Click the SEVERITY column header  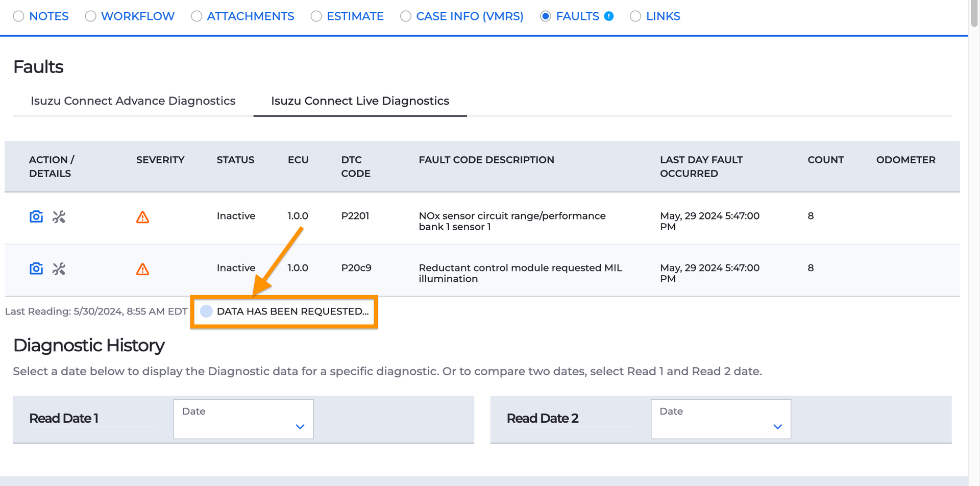[160, 160]
